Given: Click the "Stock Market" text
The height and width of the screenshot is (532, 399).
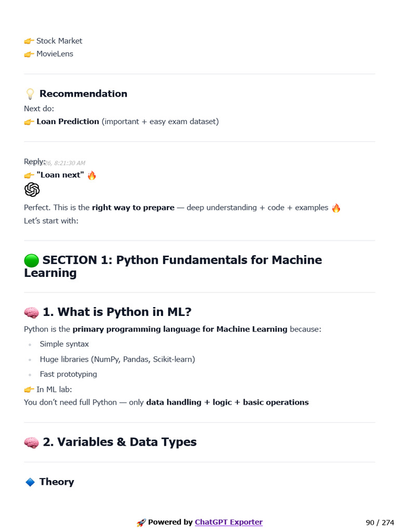Looking at the screenshot, I should tap(59, 41).
